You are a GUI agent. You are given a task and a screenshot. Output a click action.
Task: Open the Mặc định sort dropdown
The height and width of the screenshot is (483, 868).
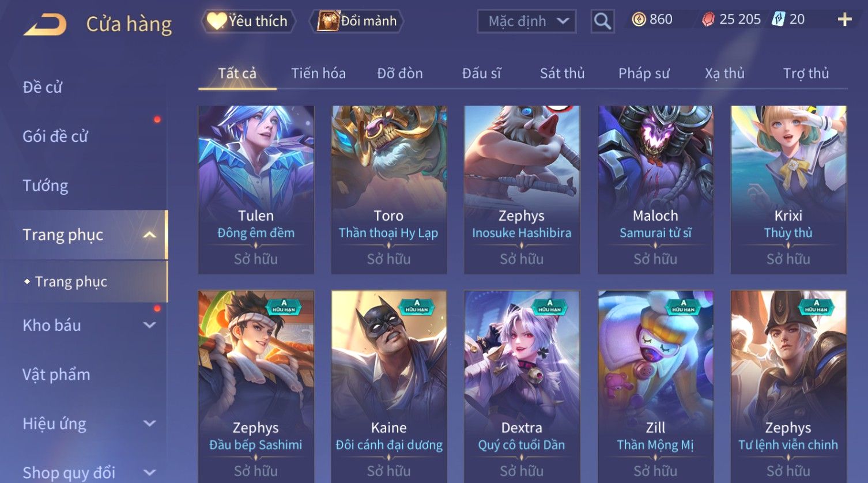(x=527, y=21)
